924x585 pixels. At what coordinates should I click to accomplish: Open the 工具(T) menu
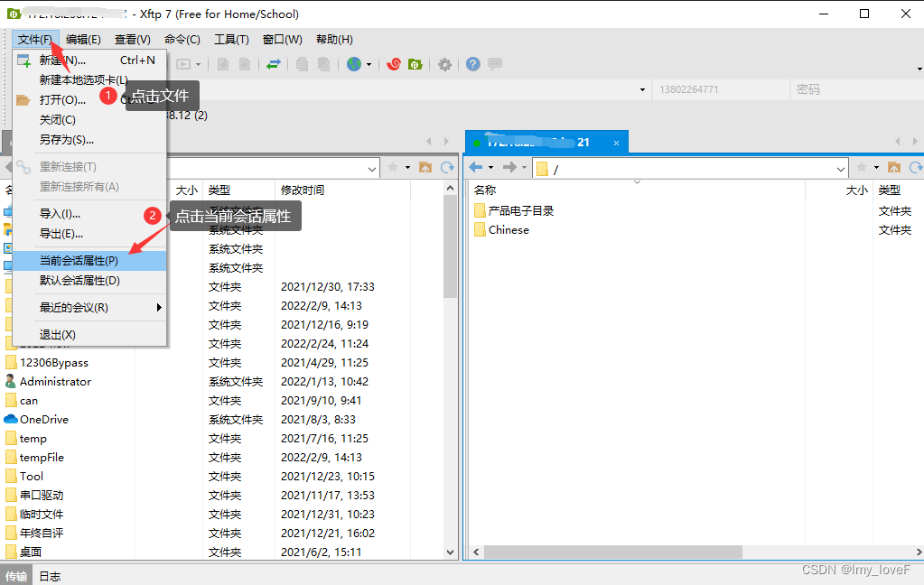[x=231, y=40]
